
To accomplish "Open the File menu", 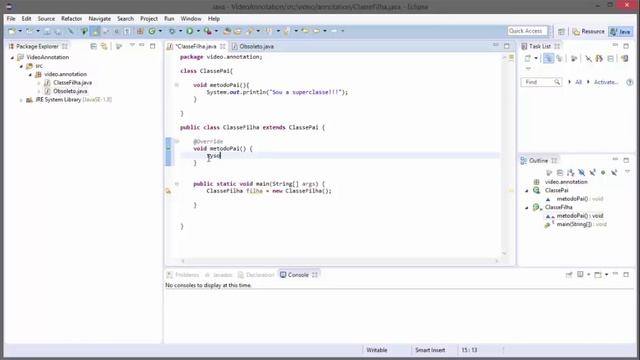I will coord(11,19).
